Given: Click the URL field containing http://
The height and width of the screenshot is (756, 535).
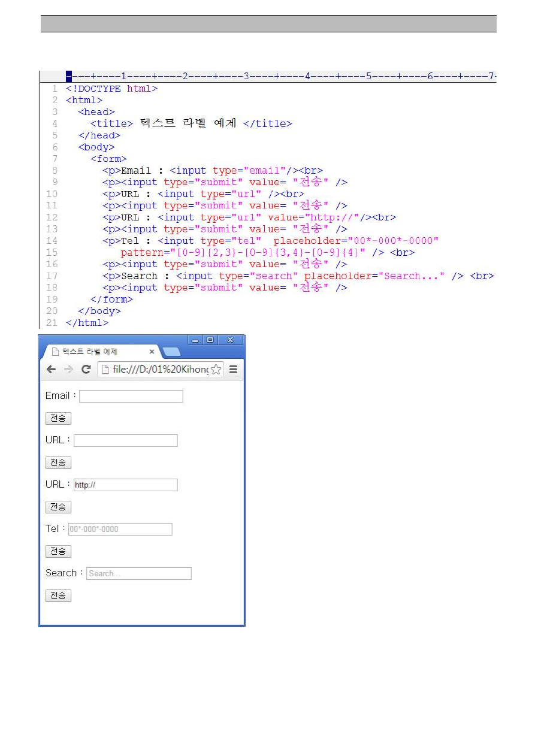Looking at the screenshot, I should (x=125, y=485).
